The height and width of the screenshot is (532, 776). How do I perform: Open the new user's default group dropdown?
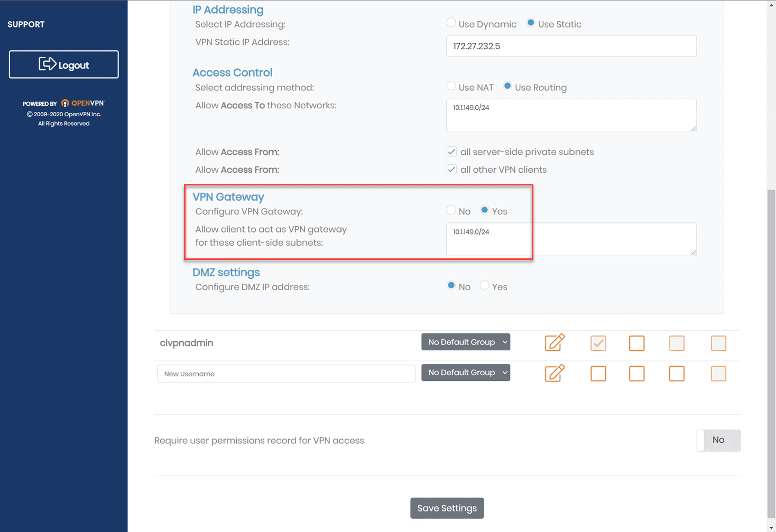[x=466, y=373]
